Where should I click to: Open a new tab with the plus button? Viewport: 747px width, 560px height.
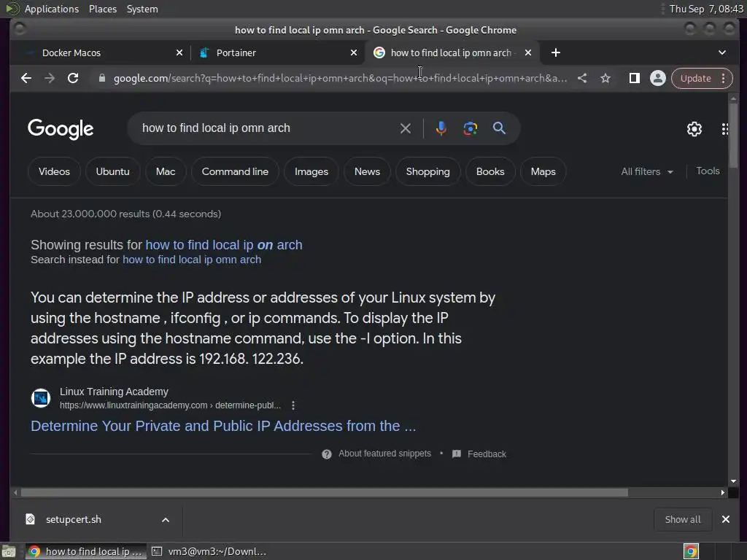555,52
